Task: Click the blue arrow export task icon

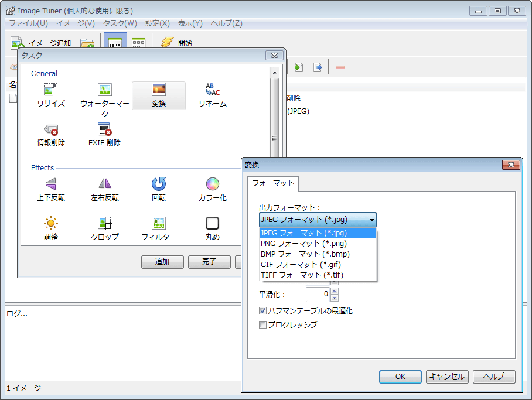Action: click(x=318, y=67)
